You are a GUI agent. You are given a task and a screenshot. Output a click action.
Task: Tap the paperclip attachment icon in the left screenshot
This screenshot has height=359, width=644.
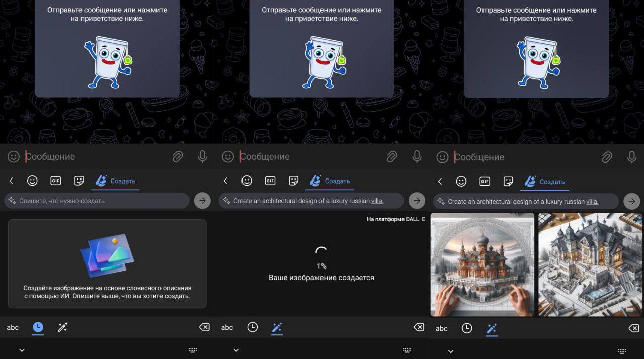point(178,157)
